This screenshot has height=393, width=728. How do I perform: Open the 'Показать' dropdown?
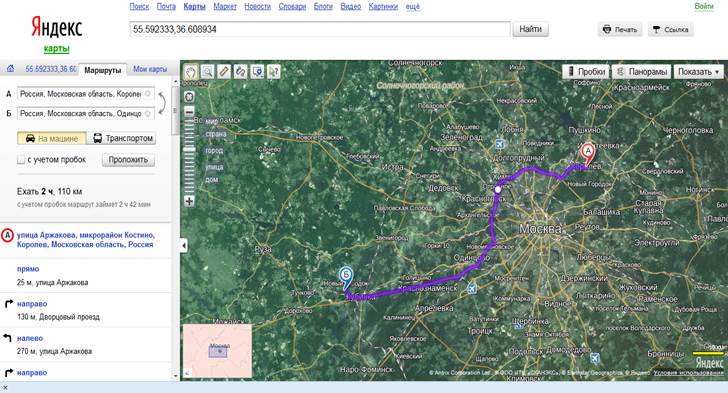point(698,72)
